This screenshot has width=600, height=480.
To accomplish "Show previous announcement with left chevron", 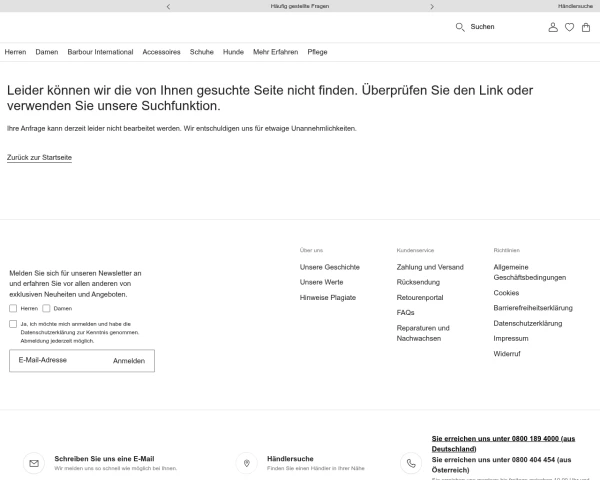I will point(168,7).
